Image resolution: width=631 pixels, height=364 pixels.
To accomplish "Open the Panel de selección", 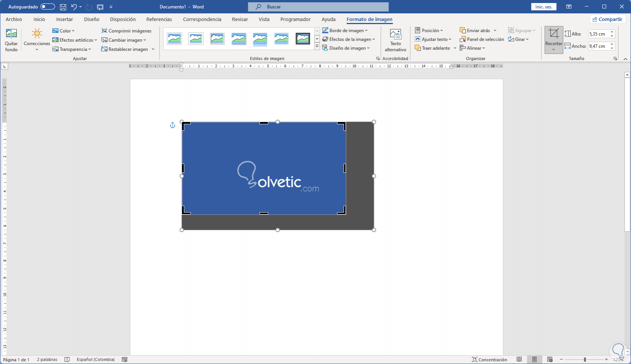I will point(482,39).
